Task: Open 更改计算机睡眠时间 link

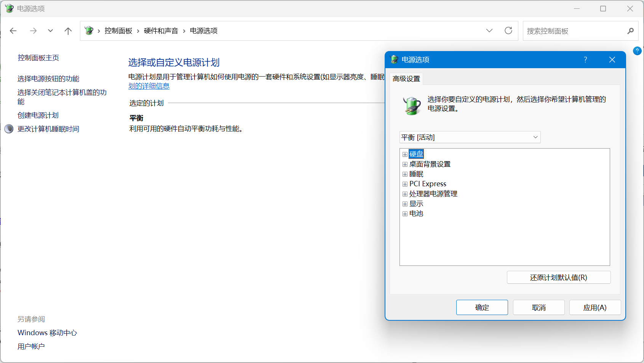Action: click(48, 129)
